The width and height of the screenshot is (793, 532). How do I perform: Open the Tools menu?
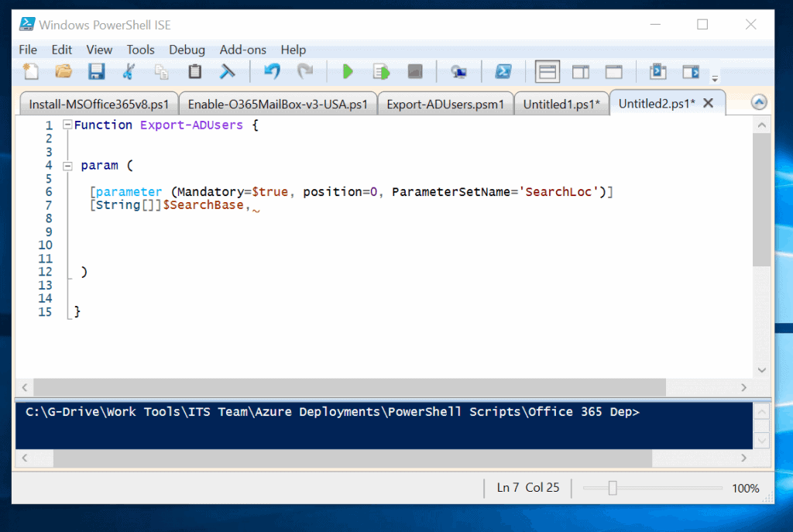pyautogui.click(x=140, y=50)
